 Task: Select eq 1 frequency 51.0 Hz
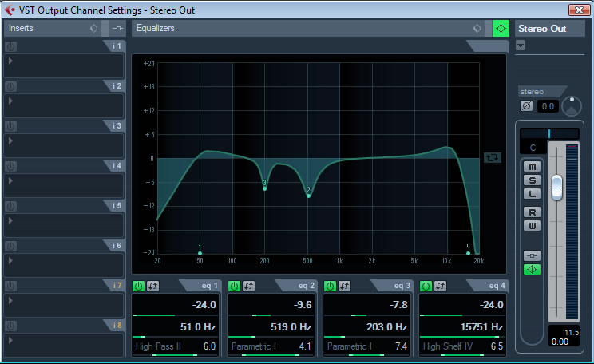(198, 326)
